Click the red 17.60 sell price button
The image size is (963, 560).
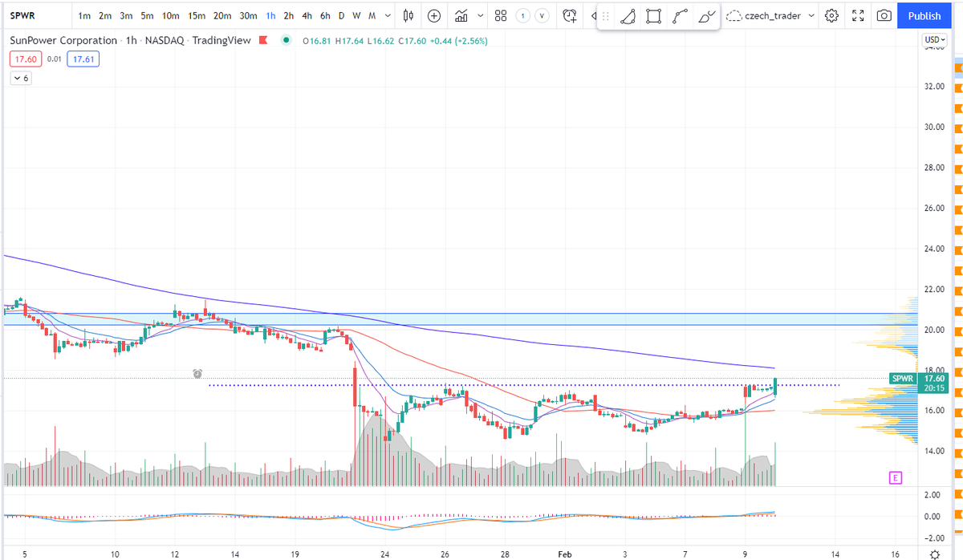tap(26, 59)
